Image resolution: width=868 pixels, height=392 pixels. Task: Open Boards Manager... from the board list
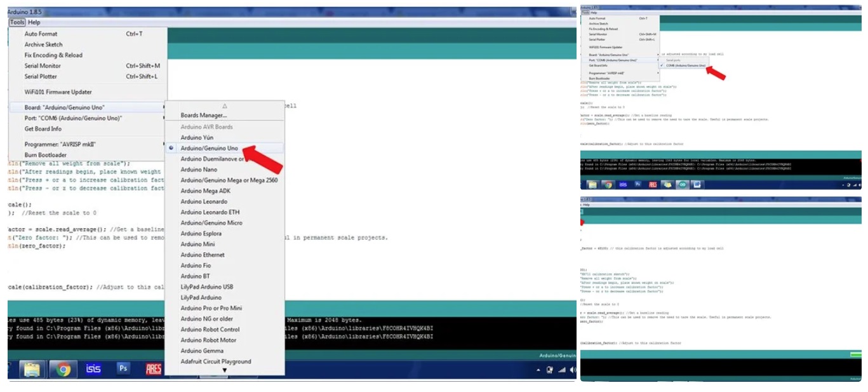(225, 116)
